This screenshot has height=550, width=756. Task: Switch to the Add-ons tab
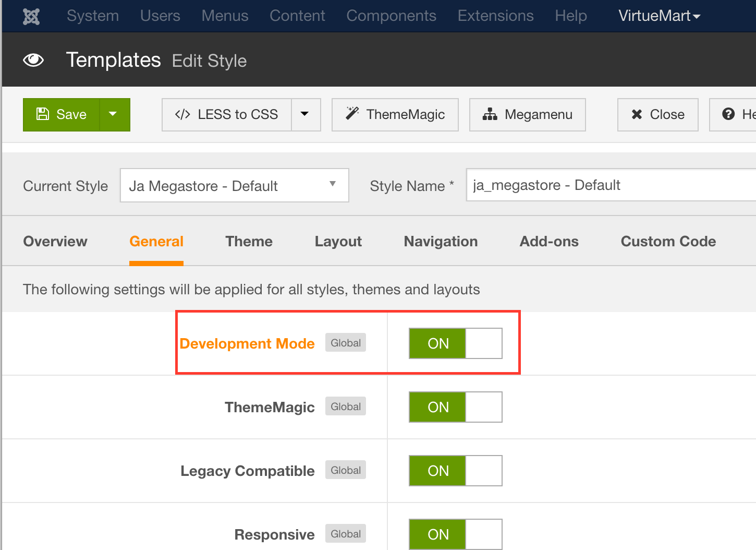pos(550,241)
